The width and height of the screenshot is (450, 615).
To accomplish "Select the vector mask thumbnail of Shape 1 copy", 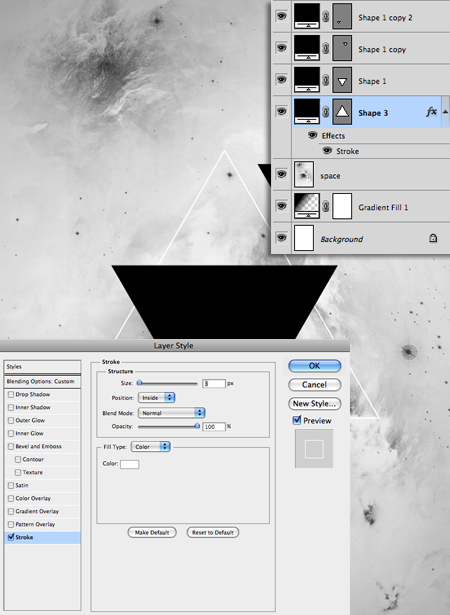I will coord(342,48).
